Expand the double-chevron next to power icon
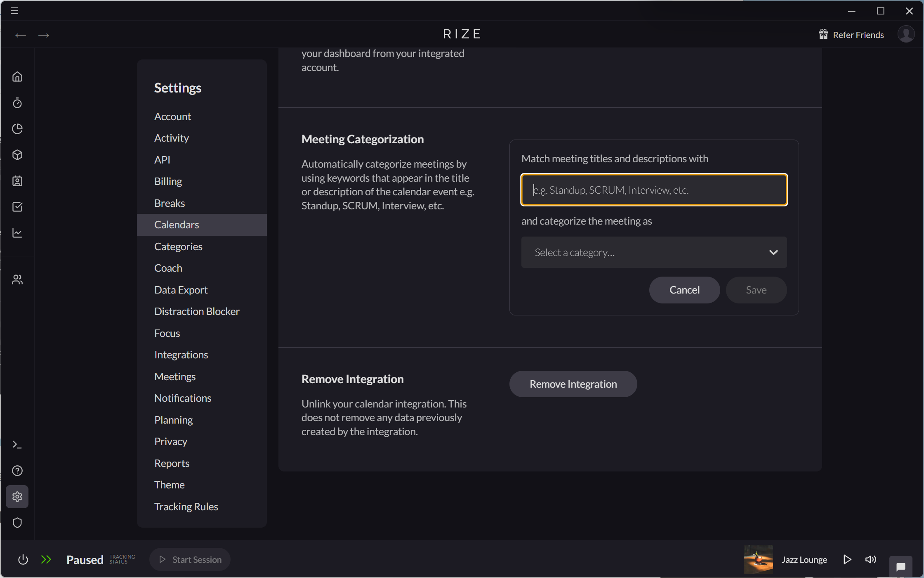Viewport: 924px width, 578px height. pos(46,559)
